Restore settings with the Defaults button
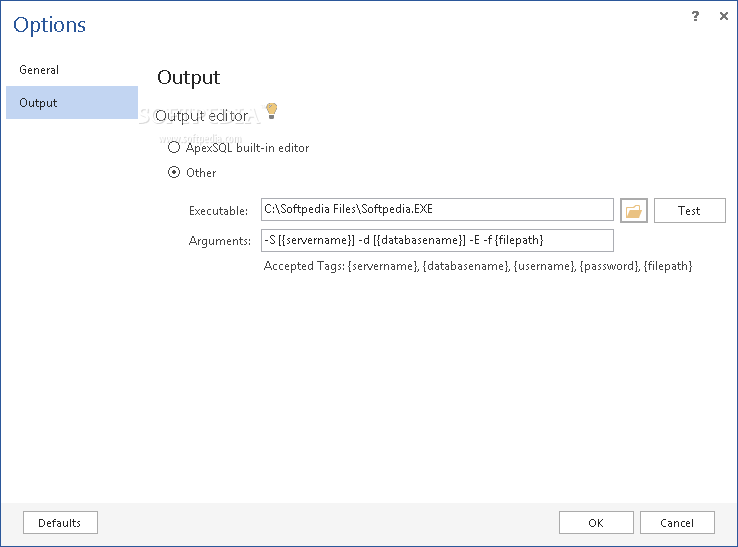The width and height of the screenshot is (738, 547). pyautogui.click(x=60, y=523)
